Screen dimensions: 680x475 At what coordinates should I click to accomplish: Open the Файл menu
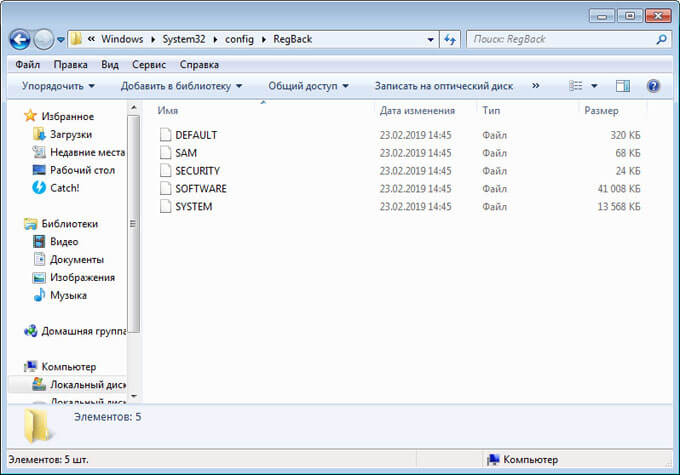27,65
